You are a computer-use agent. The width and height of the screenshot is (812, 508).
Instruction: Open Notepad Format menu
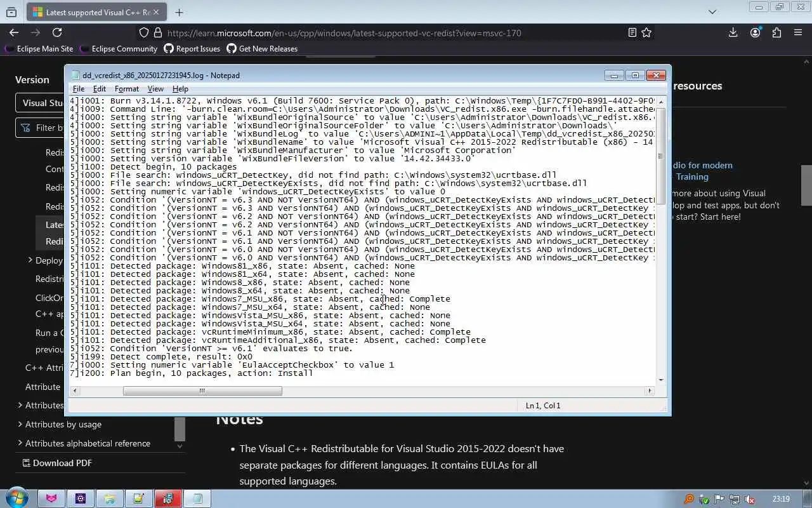click(x=127, y=89)
